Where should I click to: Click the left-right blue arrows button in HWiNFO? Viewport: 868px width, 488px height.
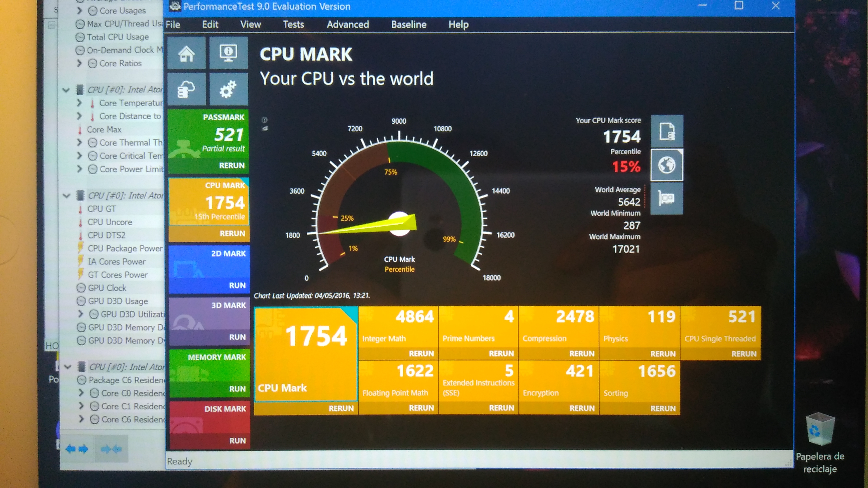coord(77,449)
